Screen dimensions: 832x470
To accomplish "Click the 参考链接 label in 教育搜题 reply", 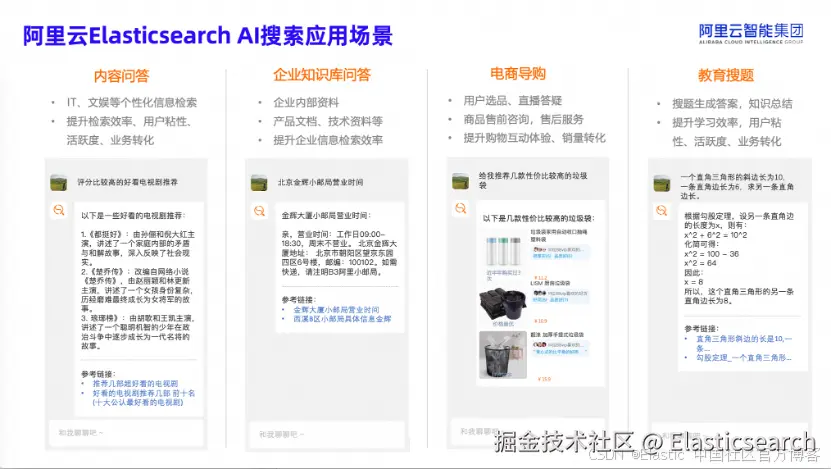I will coord(701,328).
